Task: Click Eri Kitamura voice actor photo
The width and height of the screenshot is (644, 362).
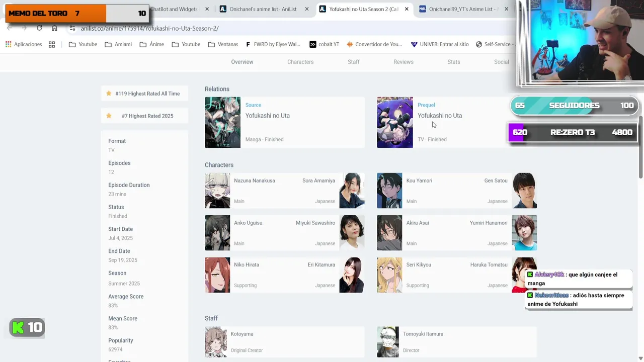Action: click(352, 275)
